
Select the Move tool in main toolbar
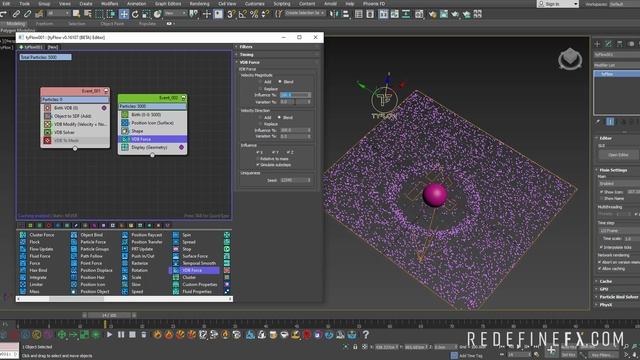[124, 14]
